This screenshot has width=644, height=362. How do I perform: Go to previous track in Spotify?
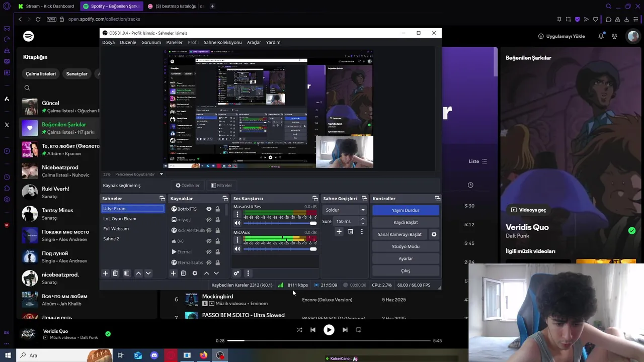click(x=313, y=330)
